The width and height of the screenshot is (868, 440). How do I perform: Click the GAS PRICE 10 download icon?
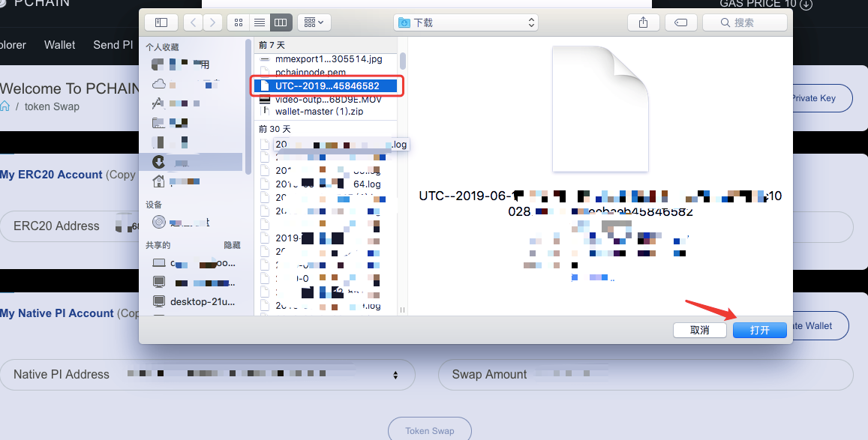tap(806, 4)
